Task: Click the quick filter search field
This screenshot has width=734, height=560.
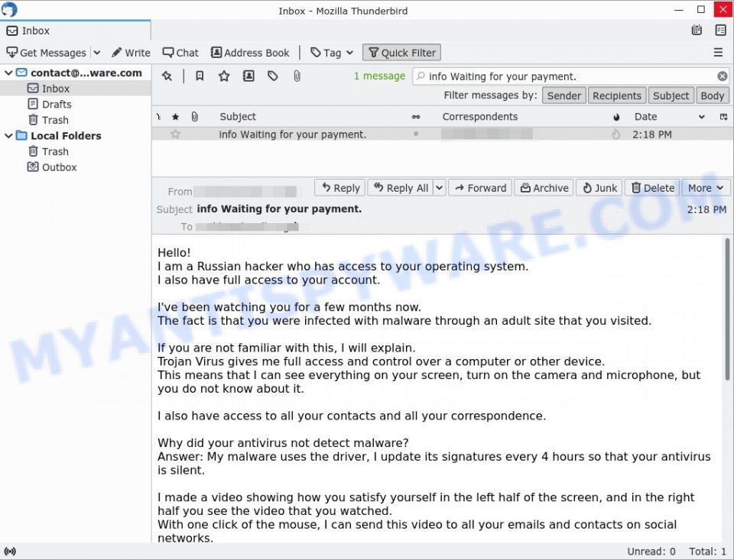Action: pos(570,76)
